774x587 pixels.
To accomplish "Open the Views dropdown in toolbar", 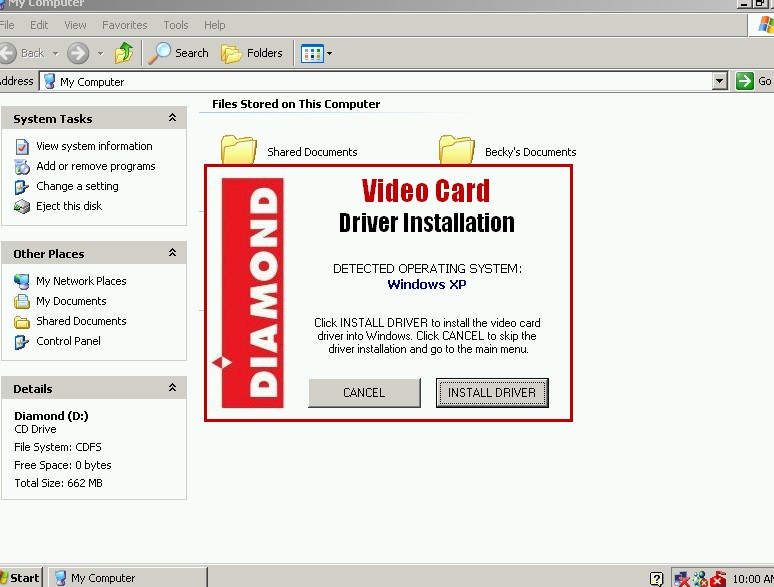I will [317, 53].
